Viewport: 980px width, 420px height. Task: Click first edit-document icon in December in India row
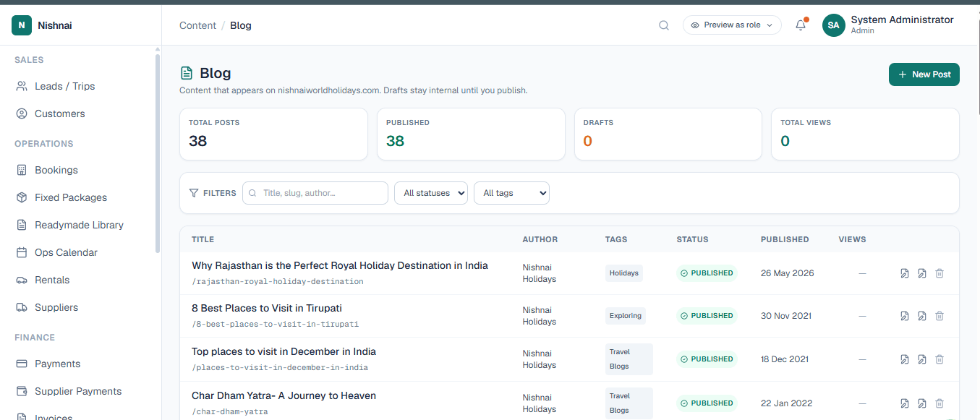pos(905,359)
